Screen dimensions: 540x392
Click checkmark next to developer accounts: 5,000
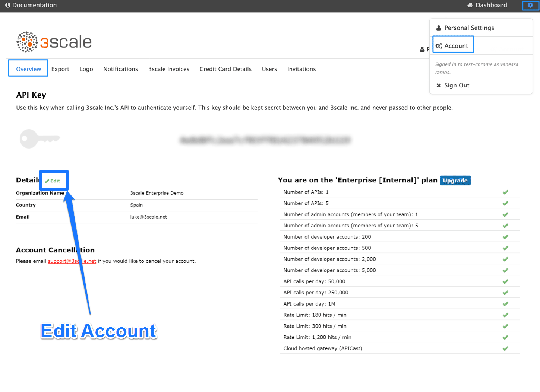505,270
